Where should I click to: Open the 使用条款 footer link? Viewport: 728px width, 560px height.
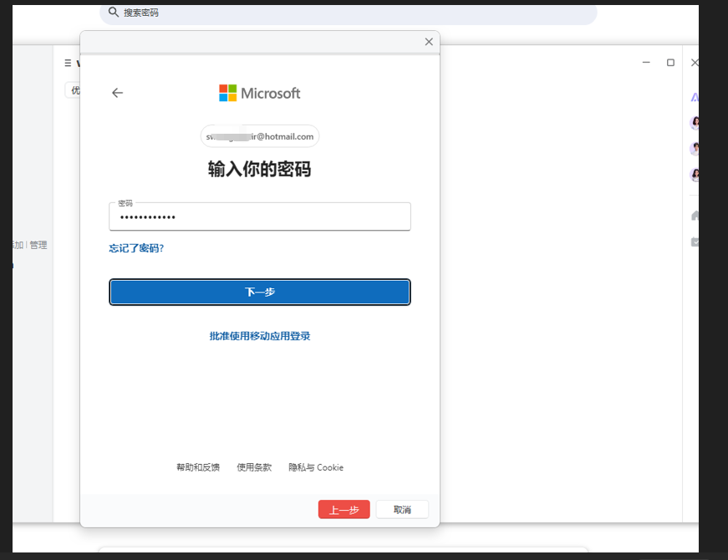click(254, 467)
